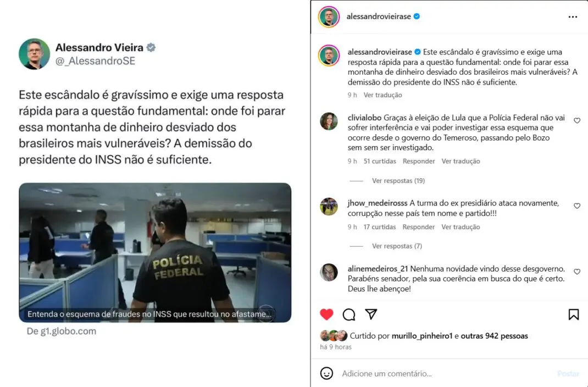Click Responder under jhow_medeirosss's comment

(419, 227)
